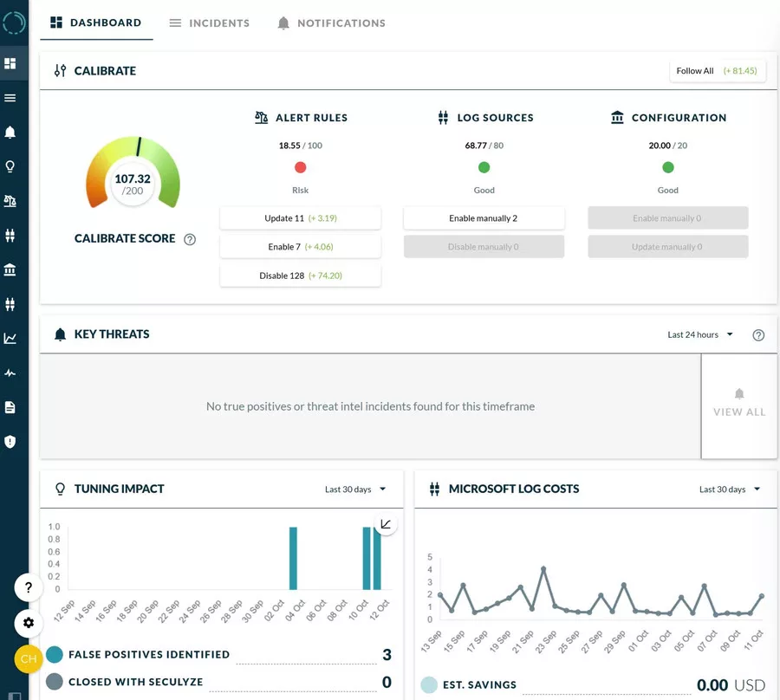
Task: Click the Tuning Impact lightbulb icon
Action: (60, 489)
